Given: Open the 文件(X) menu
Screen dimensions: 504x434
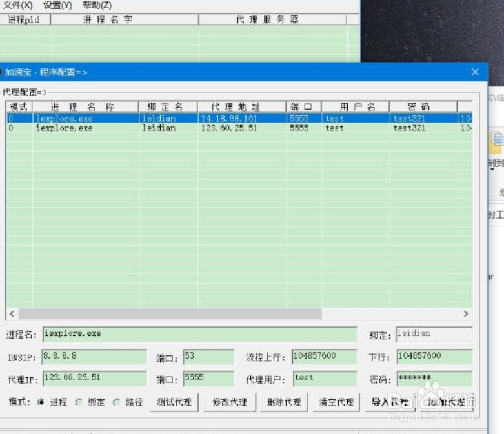Looking at the screenshot, I should coord(17,5).
